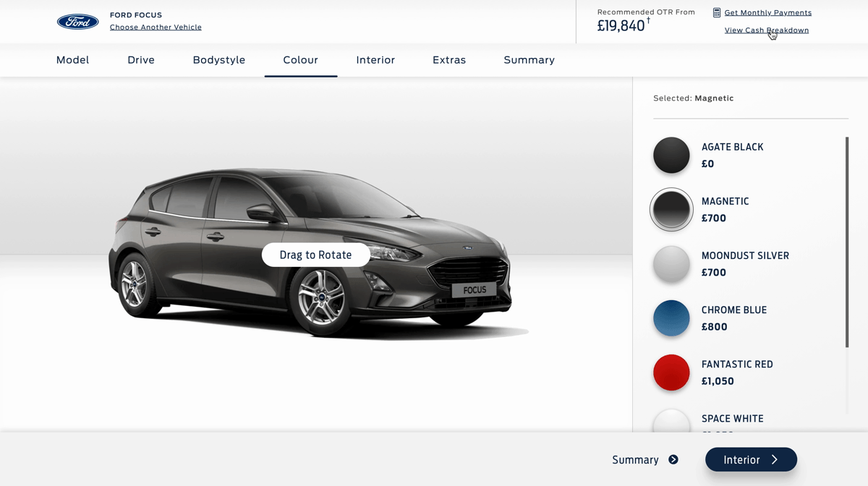Click the FORD FOCUS heading text
This screenshot has width=868, height=486.
coord(136,15)
